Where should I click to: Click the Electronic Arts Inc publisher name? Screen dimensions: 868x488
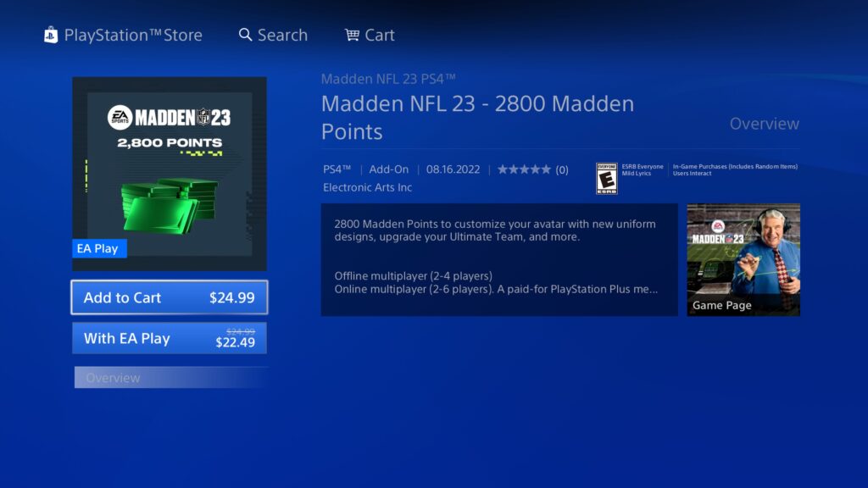pos(368,187)
